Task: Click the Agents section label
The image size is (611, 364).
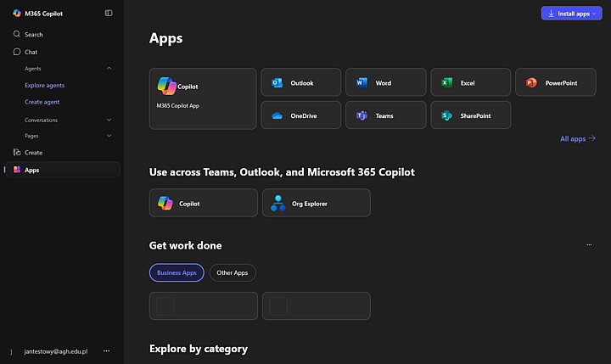Action: coord(33,69)
